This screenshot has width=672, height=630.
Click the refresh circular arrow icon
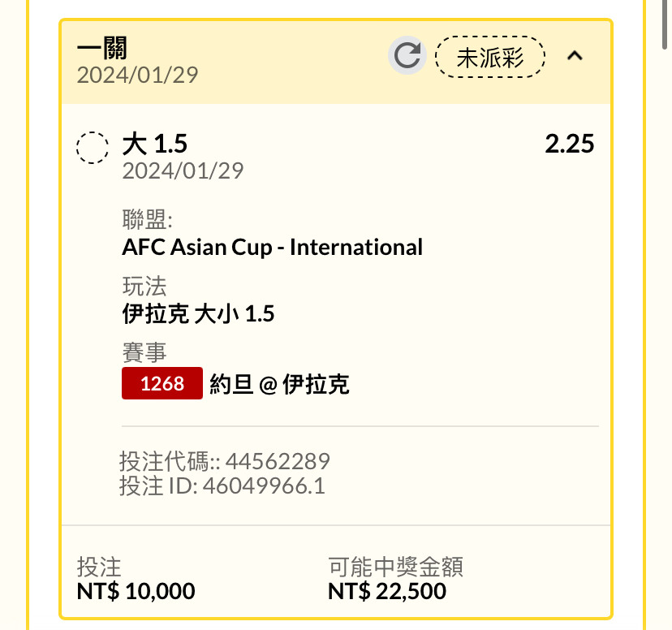tap(407, 56)
